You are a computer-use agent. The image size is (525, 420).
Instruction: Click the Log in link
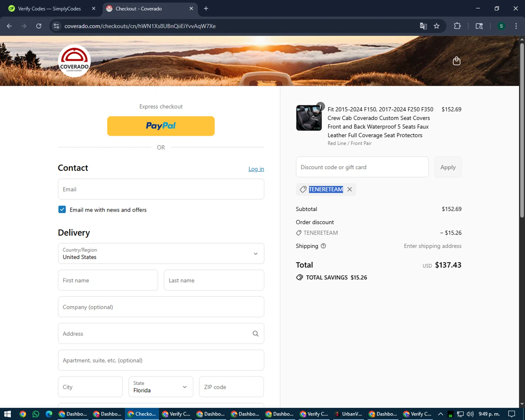[256, 169]
